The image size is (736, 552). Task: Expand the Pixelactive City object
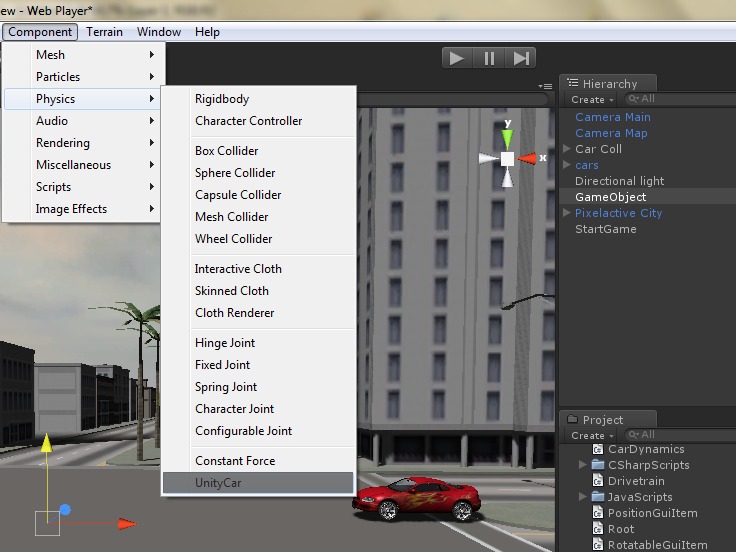coord(568,213)
